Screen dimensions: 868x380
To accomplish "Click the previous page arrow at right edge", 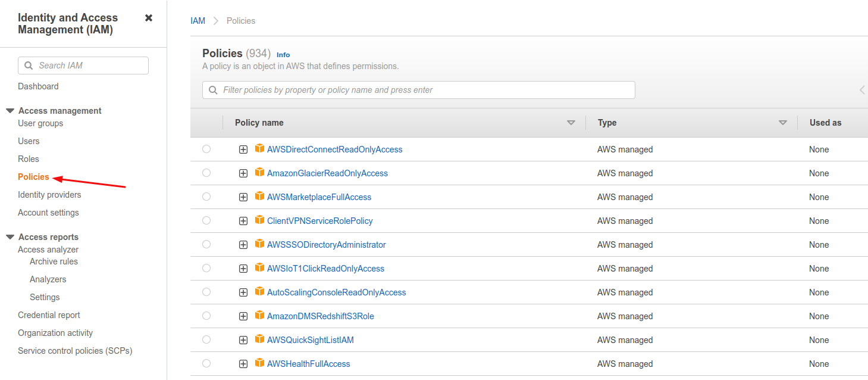I will pos(862,90).
